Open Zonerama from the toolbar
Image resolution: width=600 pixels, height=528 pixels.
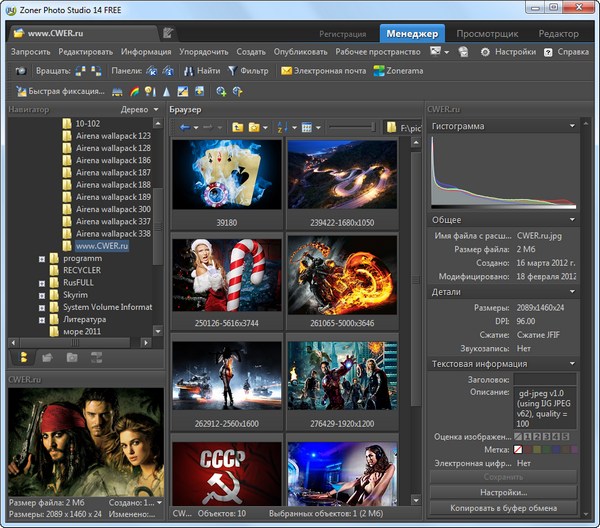[x=379, y=71]
